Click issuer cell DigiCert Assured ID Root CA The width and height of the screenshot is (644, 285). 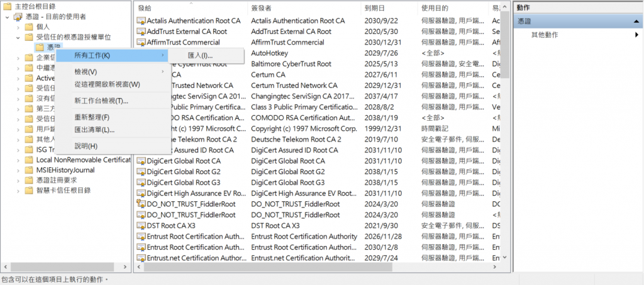[x=294, y=150]
